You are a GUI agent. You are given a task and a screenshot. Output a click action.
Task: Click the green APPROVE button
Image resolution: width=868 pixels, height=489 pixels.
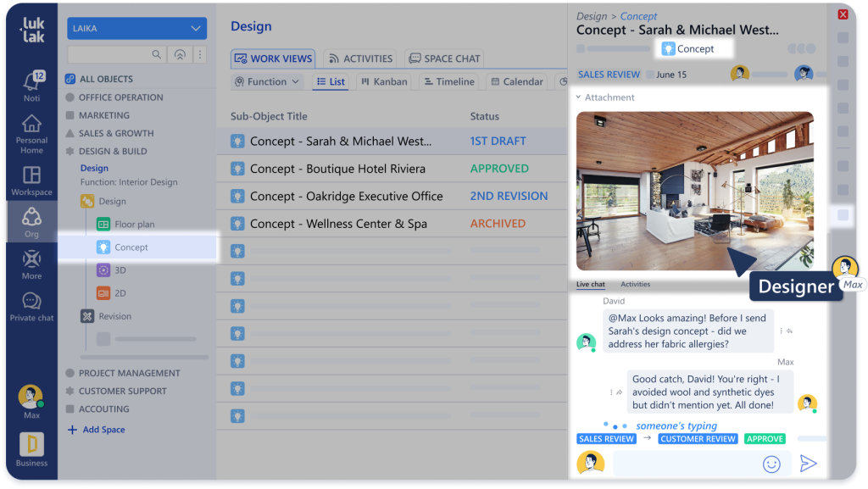point(764,439)
